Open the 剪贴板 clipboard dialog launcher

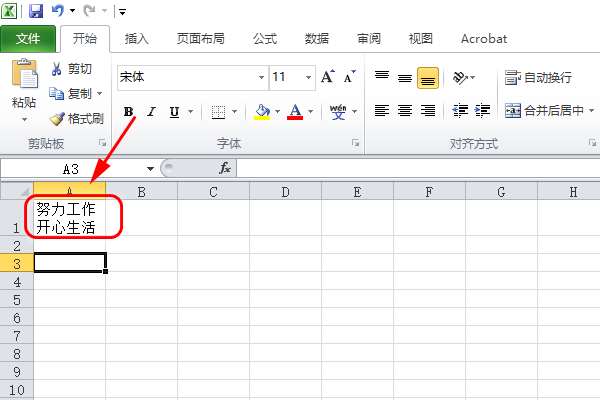point(103,143)
